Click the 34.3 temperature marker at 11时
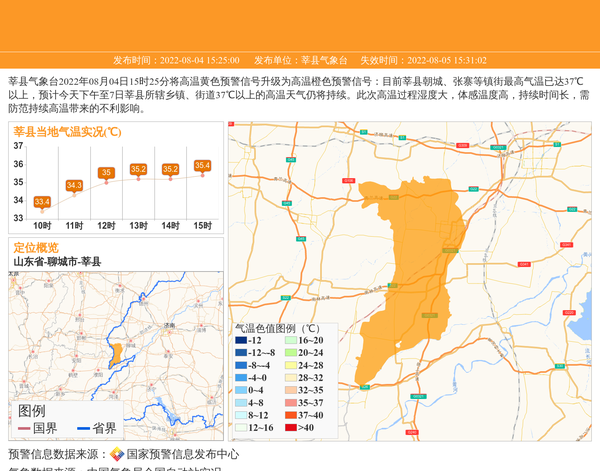The height and width of the screenshot is (471, 600). 74,186
